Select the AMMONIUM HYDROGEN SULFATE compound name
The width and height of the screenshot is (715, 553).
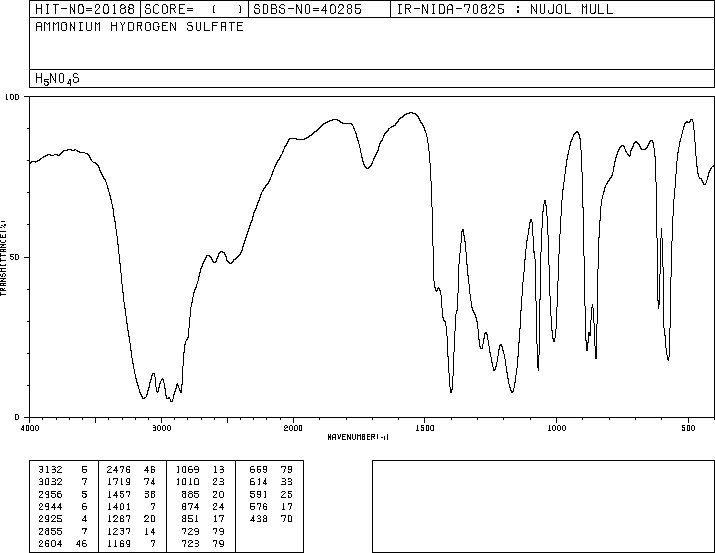[x=139, y=27]
